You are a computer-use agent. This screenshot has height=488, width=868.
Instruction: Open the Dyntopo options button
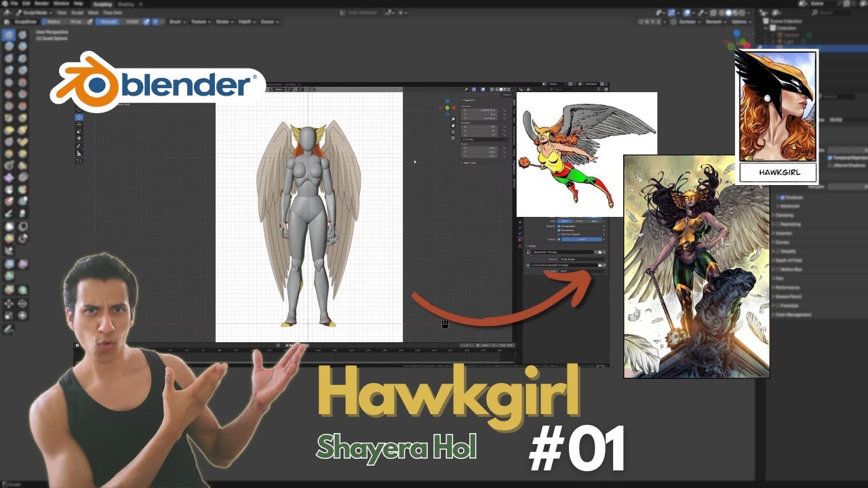click(689, 22)
